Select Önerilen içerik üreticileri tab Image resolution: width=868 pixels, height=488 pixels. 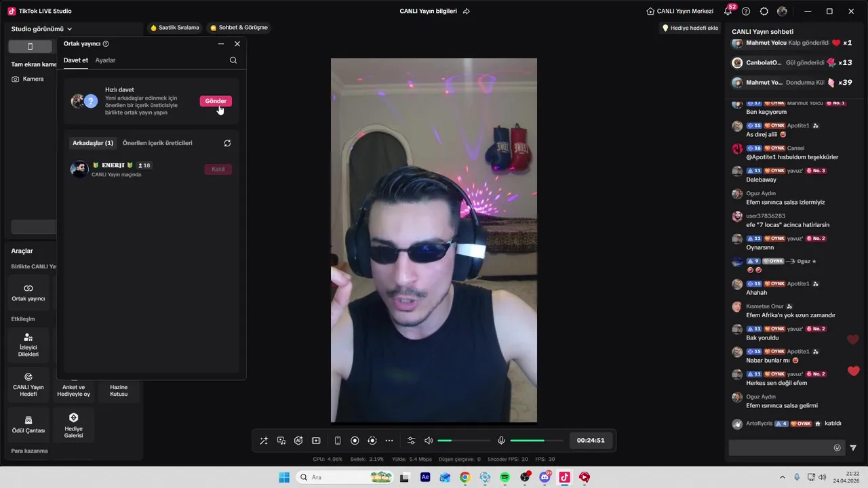click(x=157, y=143)
